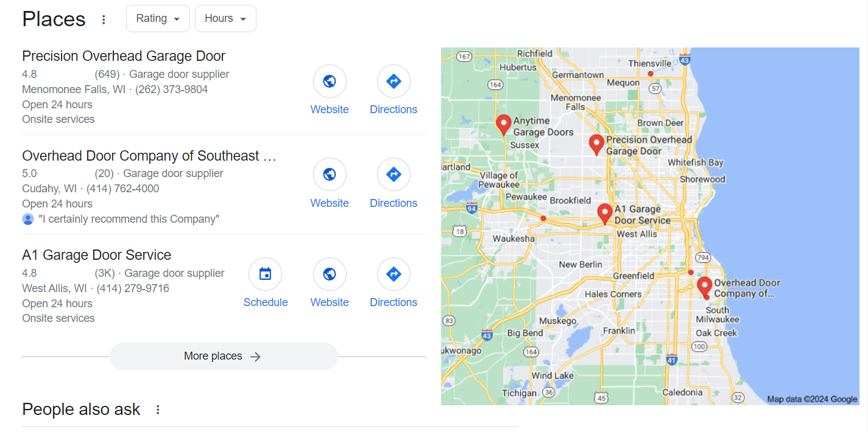The image size is (868, 432).
Task: Open Places three-dot options menu
Action: 104,19
